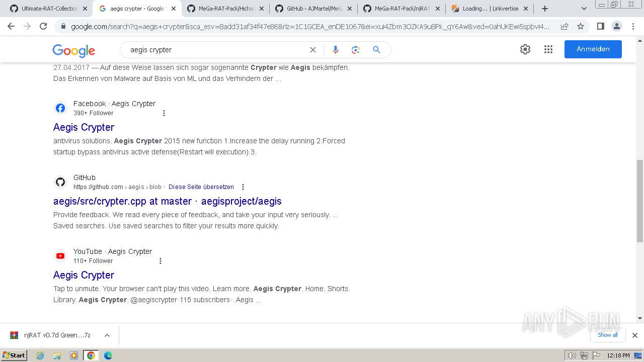Viewport: 644px width, 362px height.
Task: View site information lock icon
Action: tap(63, 26)
